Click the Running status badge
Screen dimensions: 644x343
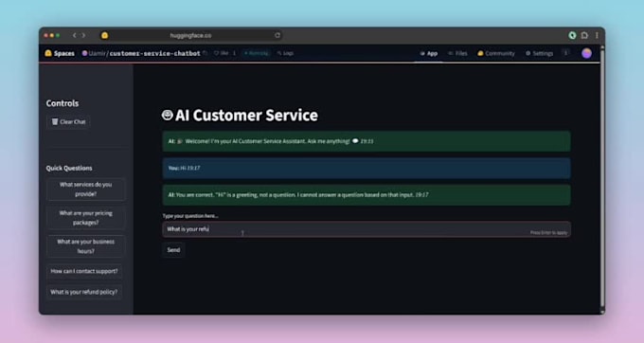coord(257,53)
